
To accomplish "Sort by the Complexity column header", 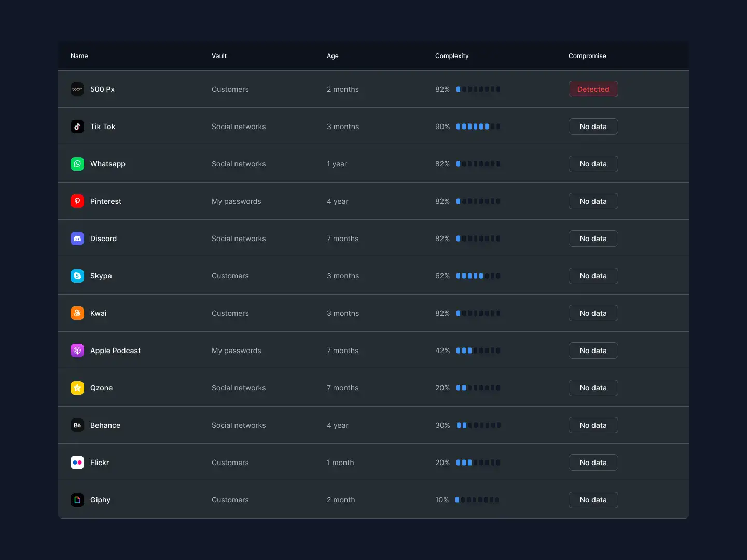I will (452, 56).
